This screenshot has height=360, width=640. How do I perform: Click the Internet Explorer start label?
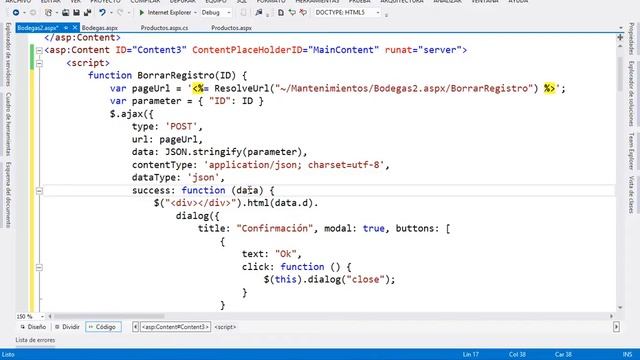tap(169, 13)
